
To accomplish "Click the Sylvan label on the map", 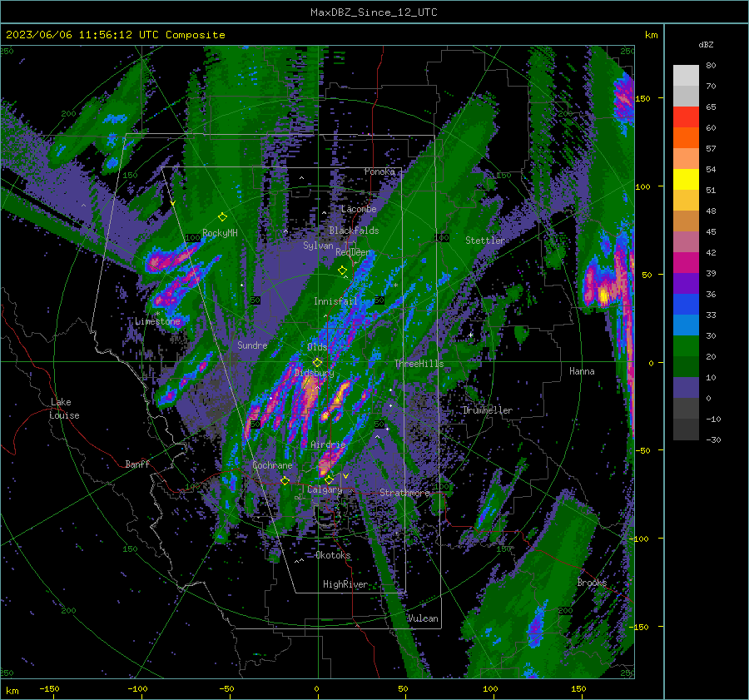I will pos(318,246).
